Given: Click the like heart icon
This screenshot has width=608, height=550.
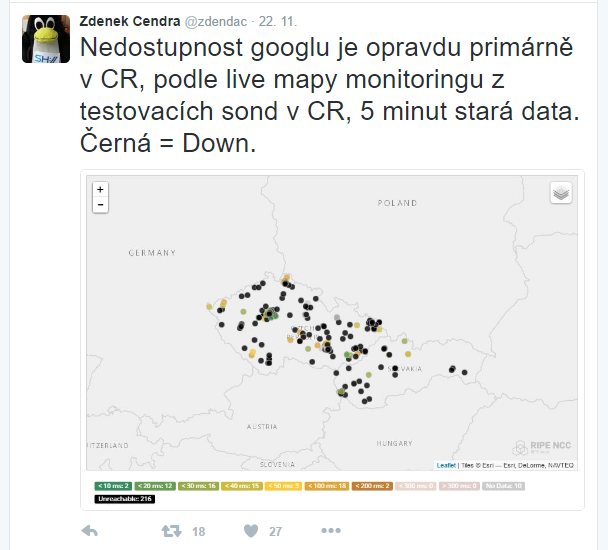Looking at the screenshot, I should 252,531.
